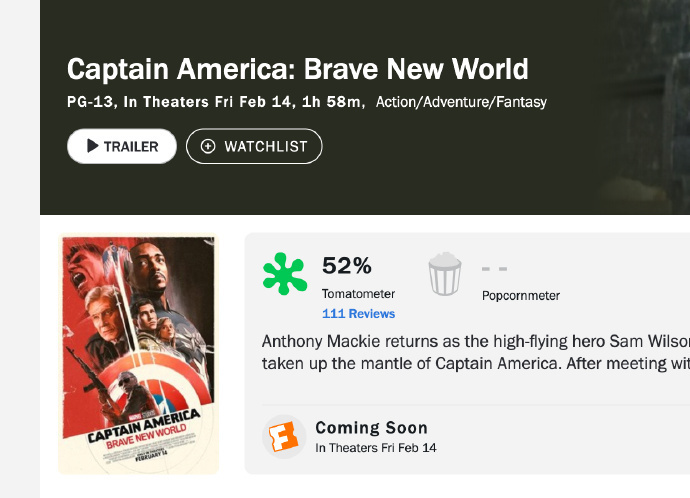Viewport: 690px width, 498px height.
Task: Click the Popcornmeter popcorn bucket icon
Action: 445,274
